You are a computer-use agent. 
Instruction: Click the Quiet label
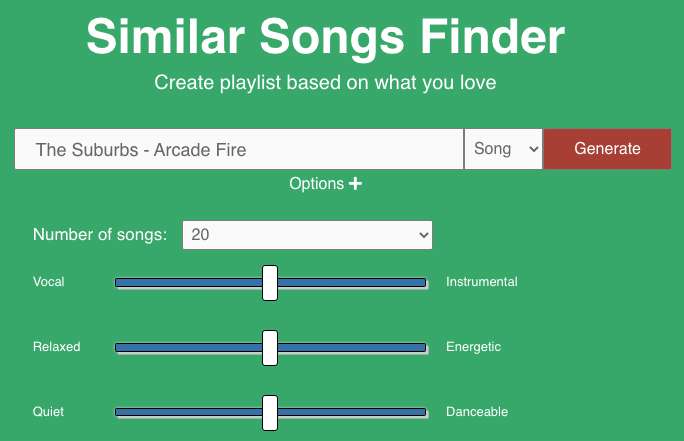49,412
